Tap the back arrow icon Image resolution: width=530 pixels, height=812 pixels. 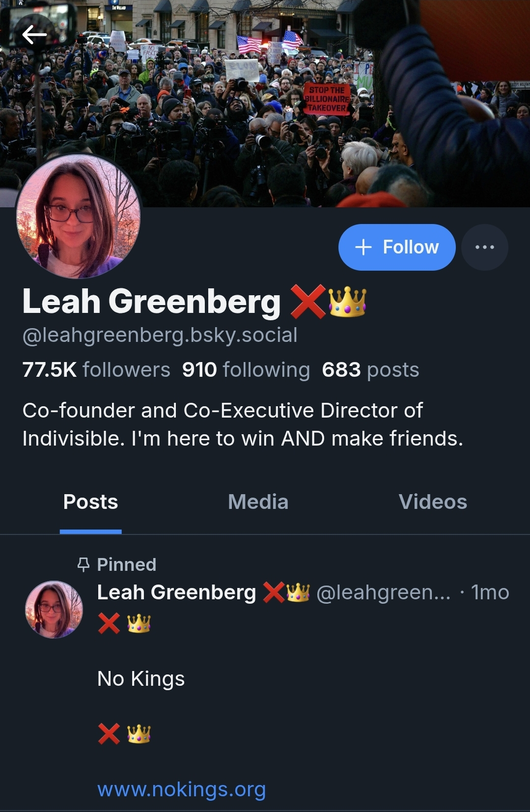point(34,34)
